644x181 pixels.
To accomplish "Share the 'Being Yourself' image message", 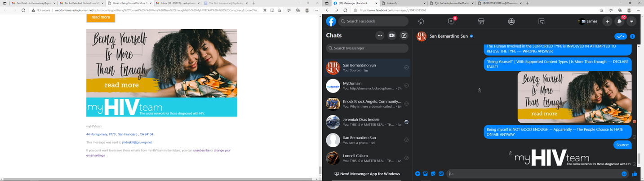I will tap(479, 90).
